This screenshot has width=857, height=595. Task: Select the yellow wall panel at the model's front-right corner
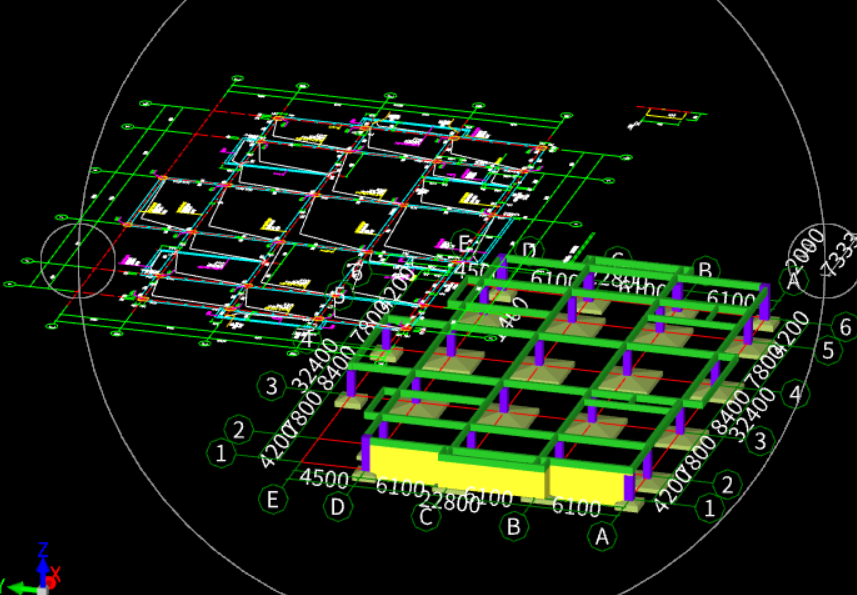(586, 485)
